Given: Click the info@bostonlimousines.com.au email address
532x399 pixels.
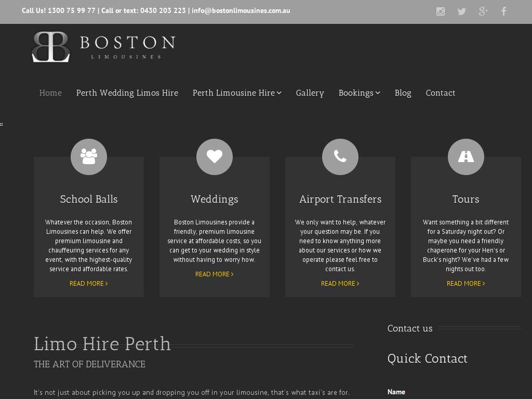Looking at the screenshot, I should [x=241, y=10].
